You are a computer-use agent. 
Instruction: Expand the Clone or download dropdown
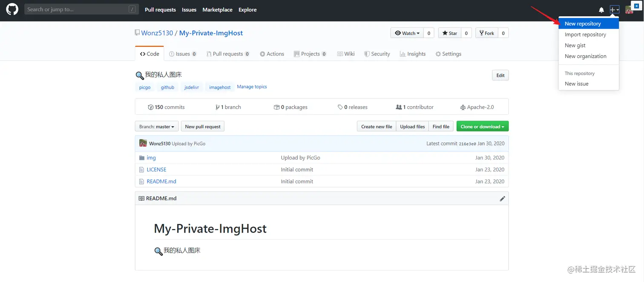point(483,127)
